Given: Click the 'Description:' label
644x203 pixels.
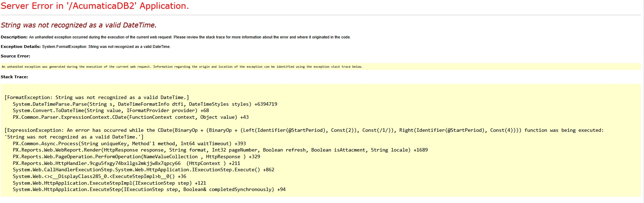Looking at the screenshot, I should tap(14, 37).
